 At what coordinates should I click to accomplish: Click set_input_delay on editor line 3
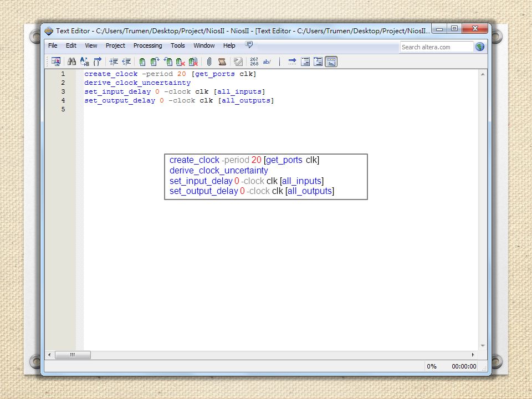tap(117, 91)
